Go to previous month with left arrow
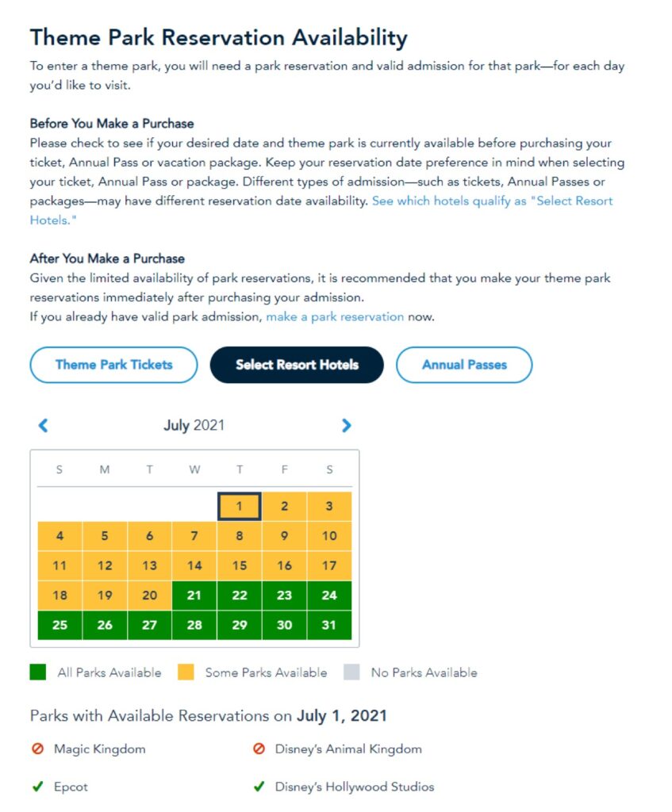The image size is (672, 812). click(44, 426)
